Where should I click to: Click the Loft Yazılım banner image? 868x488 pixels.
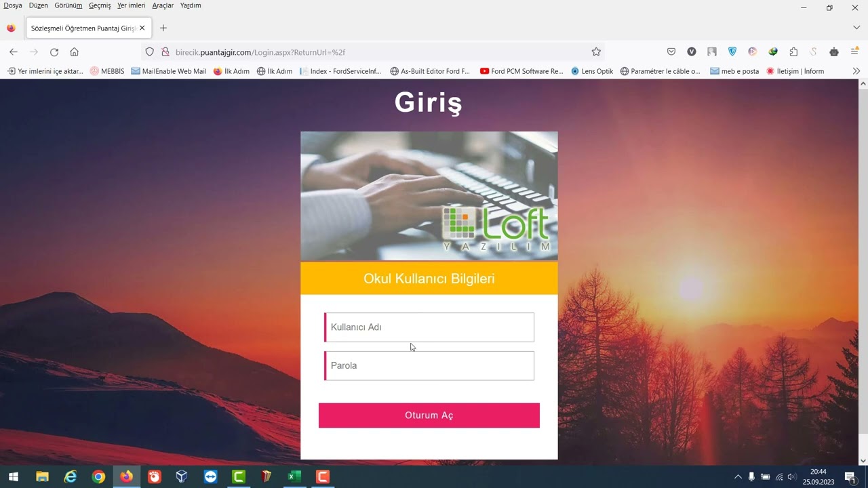[429, 196]
